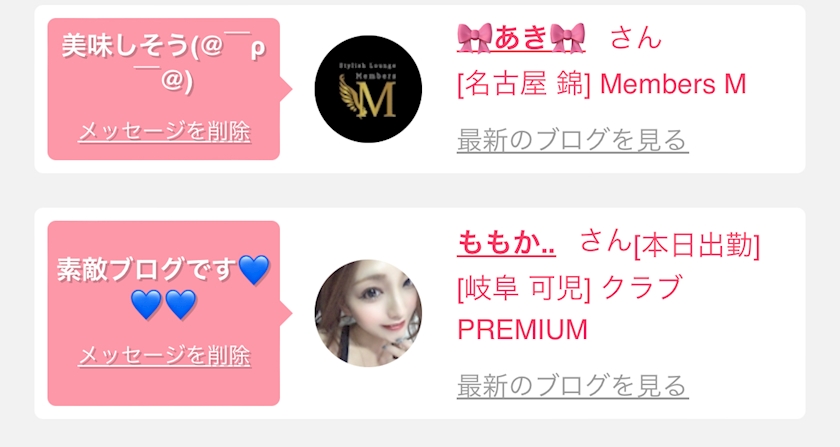Click the PREMIUM shop name text

523,330
